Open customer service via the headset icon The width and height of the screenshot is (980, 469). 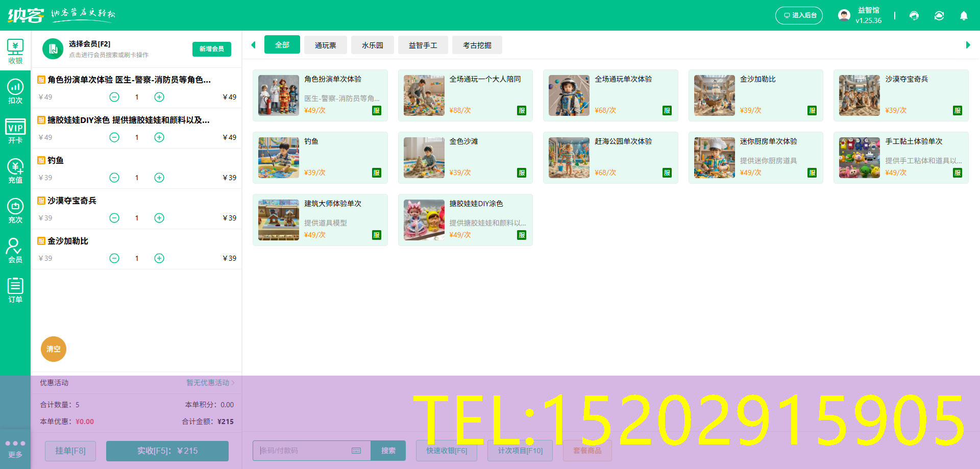pos(914,16)
